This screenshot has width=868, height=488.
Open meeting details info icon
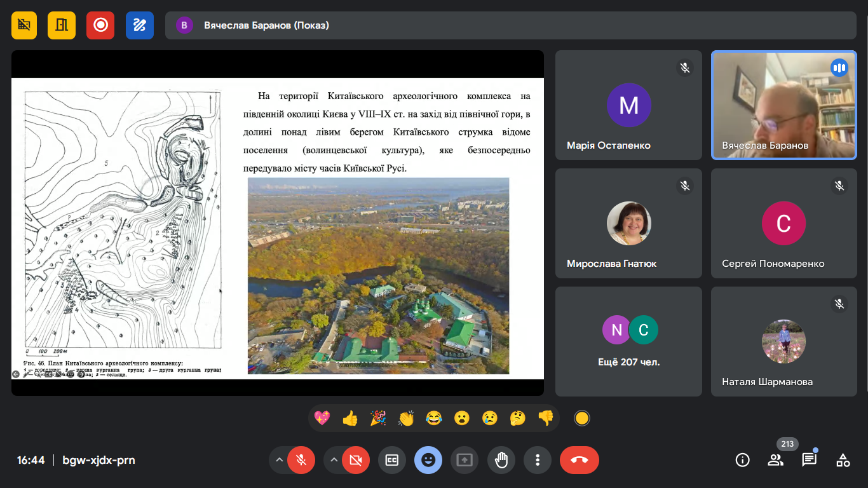[x=742, y=460]
